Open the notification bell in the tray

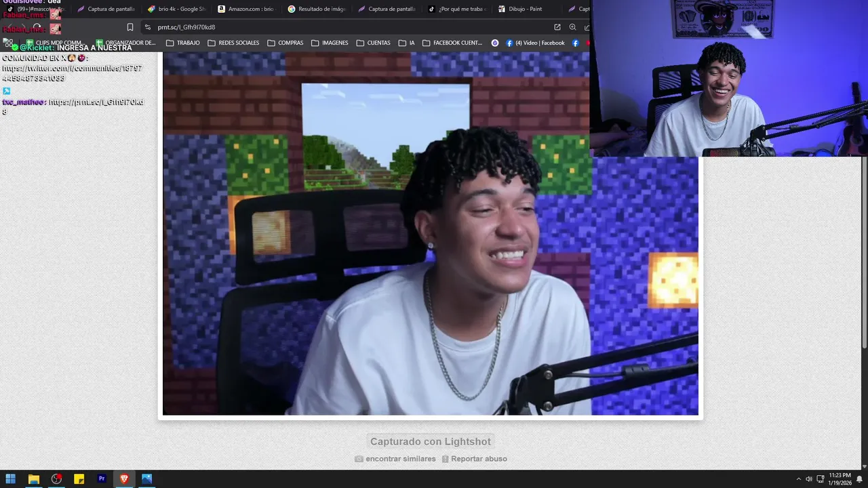point(859,479)
